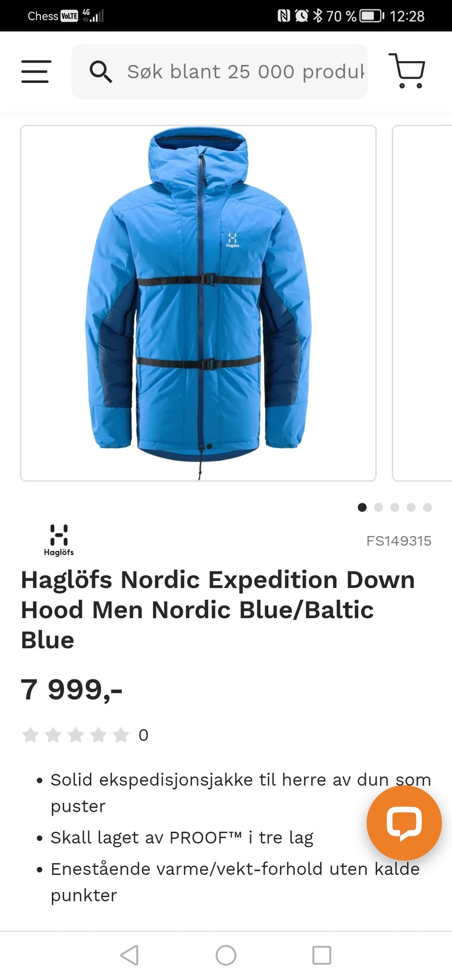Tap the Haglöfs Nordic Expedition Down title
The width and height of the screenshot is (452, 980).
coord(218,610)
